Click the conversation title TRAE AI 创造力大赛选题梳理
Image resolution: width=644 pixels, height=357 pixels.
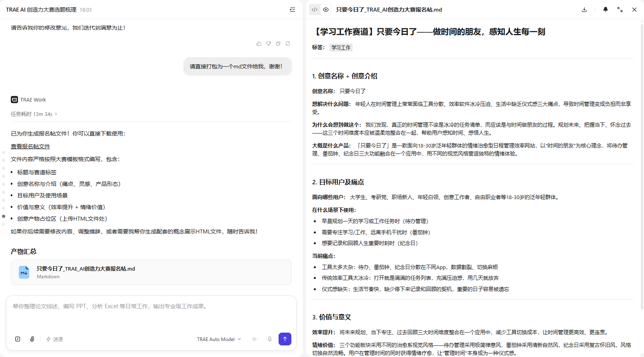coord(41,10)
